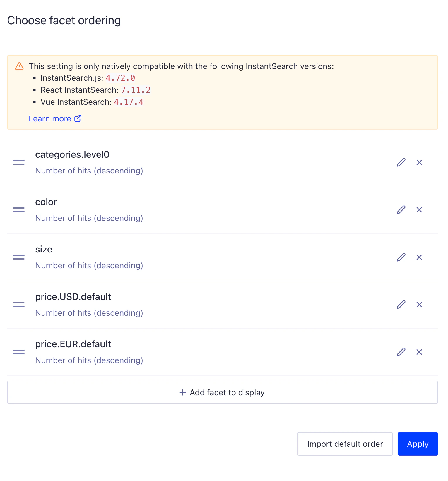
Task: Select the drag handle next to categories.level0
Action: [x=18, y=162]
